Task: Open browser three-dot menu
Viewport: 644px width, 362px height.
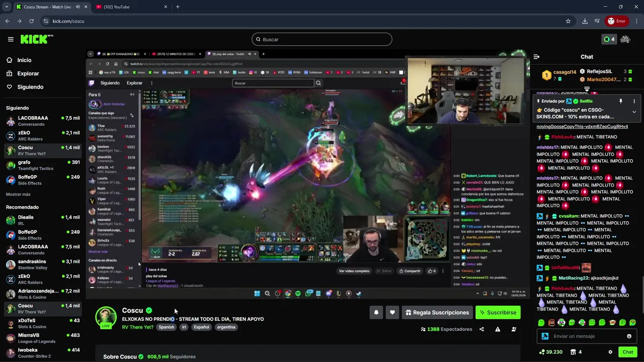Action: (636, 21)
